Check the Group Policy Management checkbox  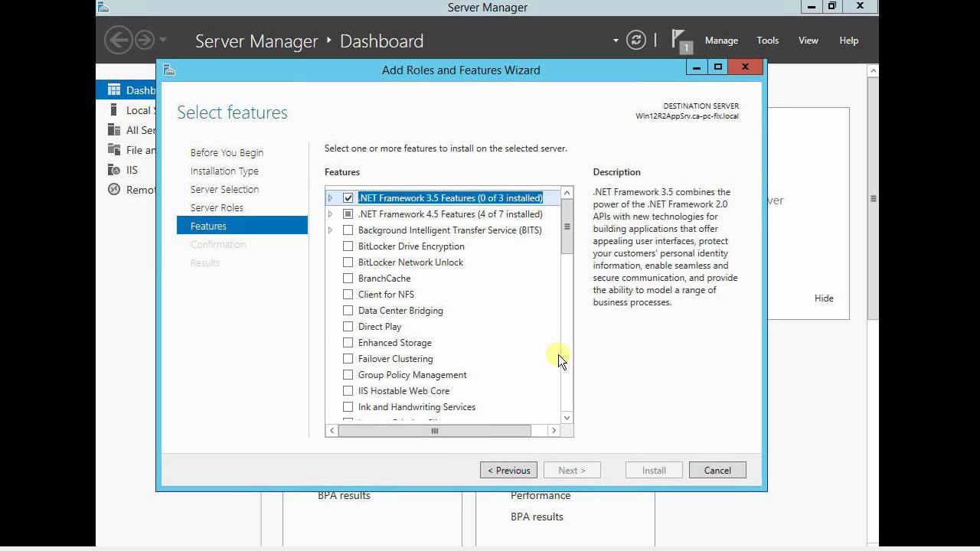(348, 374)
